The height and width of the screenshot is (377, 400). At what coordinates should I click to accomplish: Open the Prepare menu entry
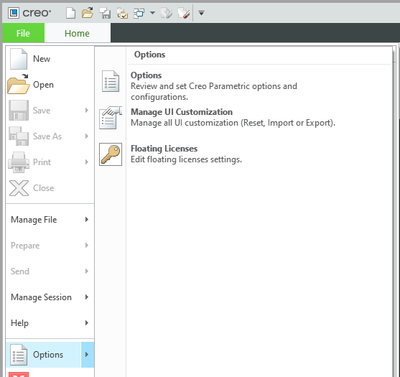pos(50,246)
